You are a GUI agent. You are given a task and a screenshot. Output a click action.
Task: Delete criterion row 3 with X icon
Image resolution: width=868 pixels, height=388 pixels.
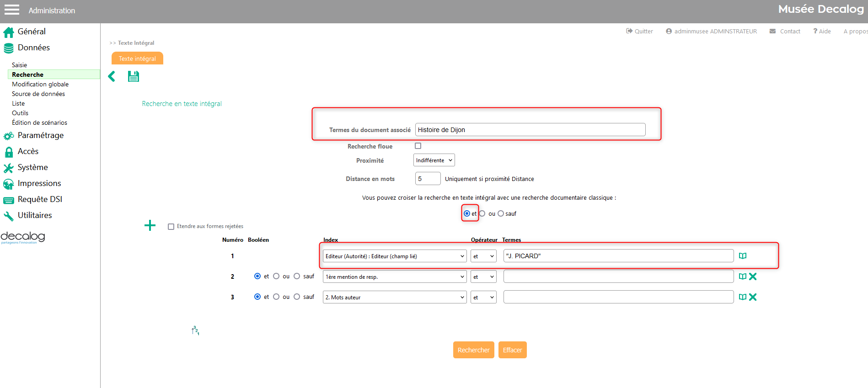(x=753, y=297)
